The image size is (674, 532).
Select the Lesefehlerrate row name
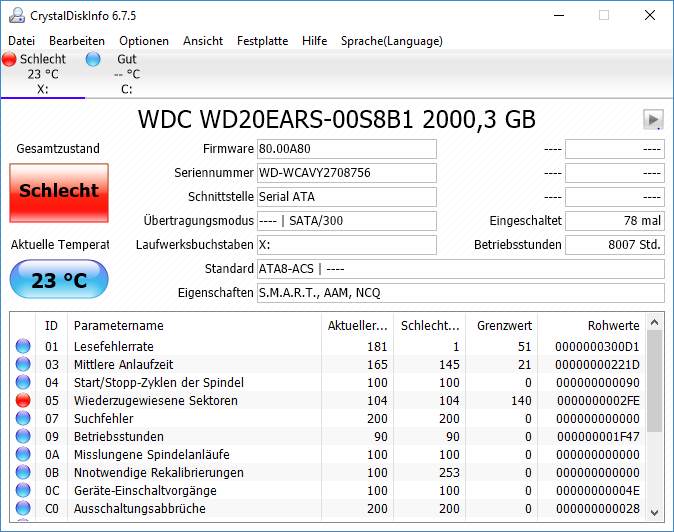[x=114, y=346]
